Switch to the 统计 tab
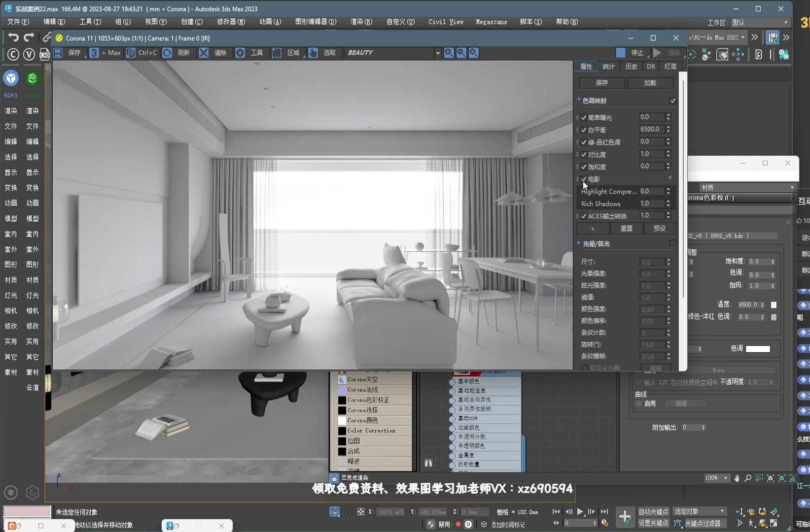The width and height of the screenshot is (810, 532). [x=608, y=66]
